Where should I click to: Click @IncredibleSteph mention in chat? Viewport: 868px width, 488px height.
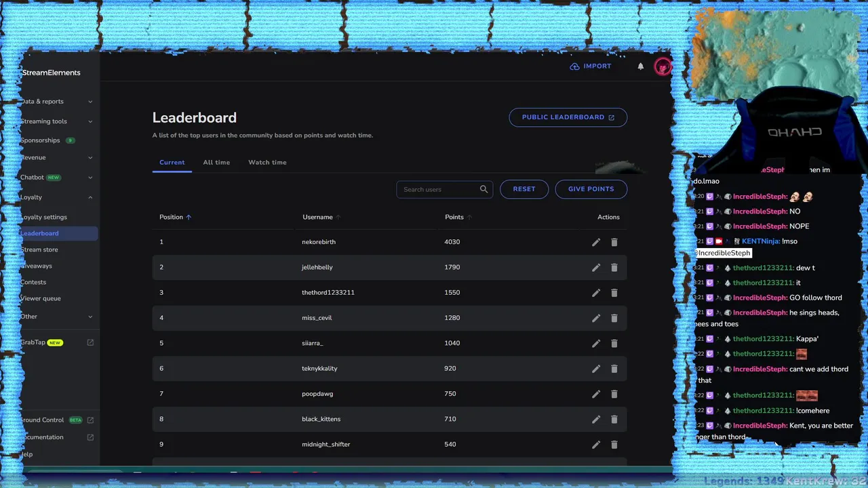coord(722,253)
